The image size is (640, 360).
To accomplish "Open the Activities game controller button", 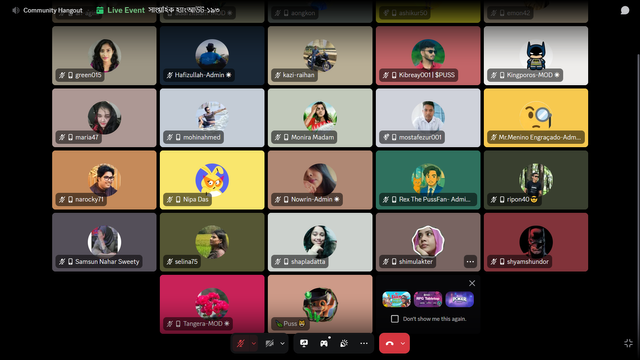I will 324,343.
